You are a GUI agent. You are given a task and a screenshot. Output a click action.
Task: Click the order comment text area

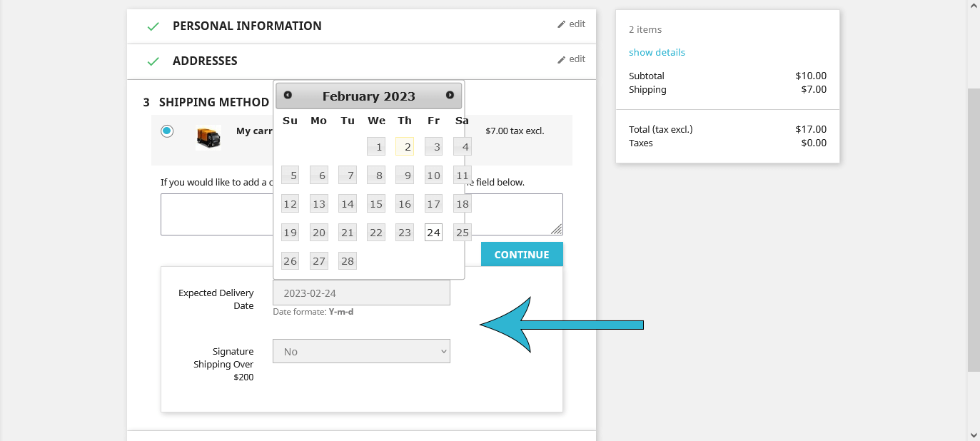362,214
